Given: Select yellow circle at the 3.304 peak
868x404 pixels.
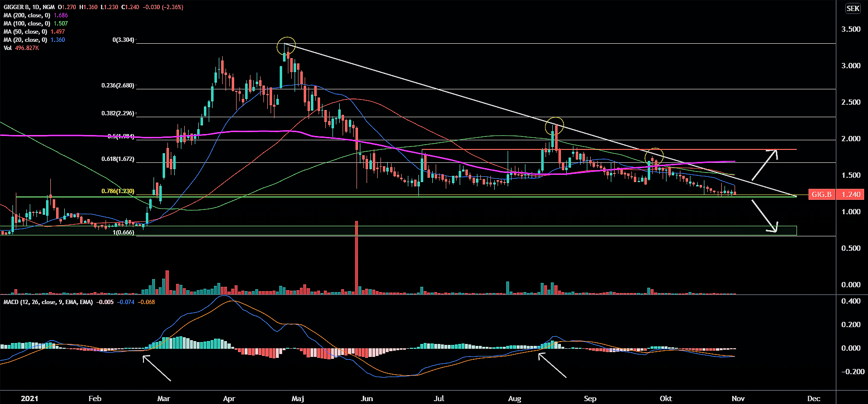Looking at the screenshot, I should (286, 46).
